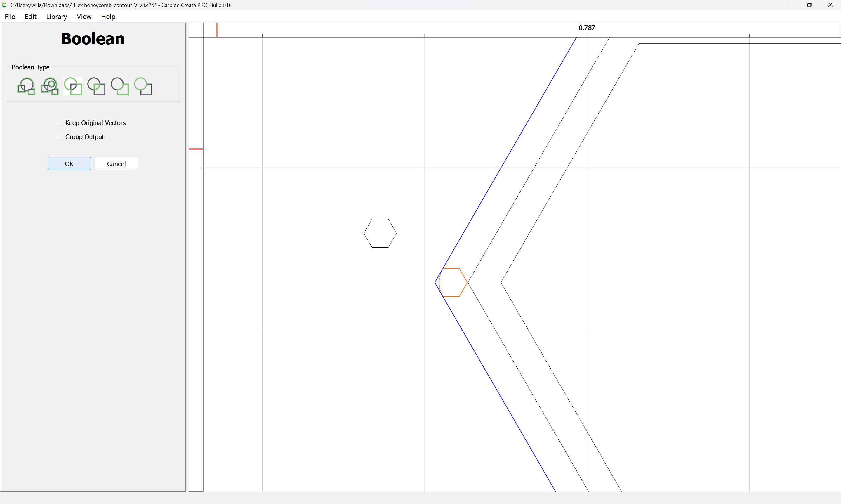This screenshot has width=841, height=504.
Task: Select the small black hexagon on canvas
Action: [380, 233]
